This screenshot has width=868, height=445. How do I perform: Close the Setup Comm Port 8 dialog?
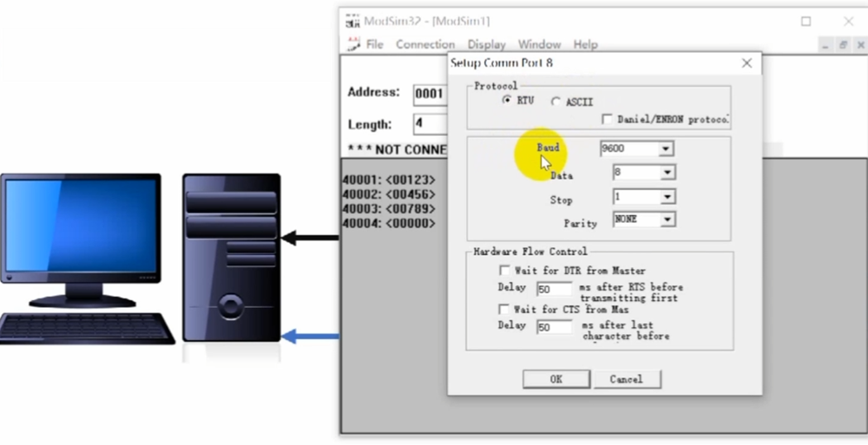(746, 63)
